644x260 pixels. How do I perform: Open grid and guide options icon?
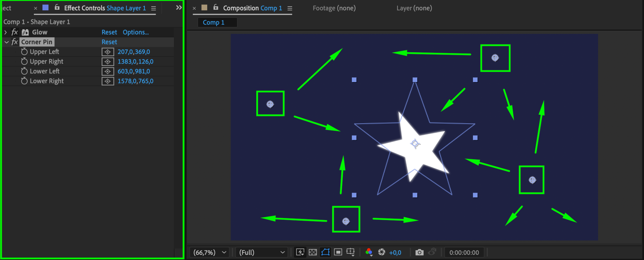351,252
